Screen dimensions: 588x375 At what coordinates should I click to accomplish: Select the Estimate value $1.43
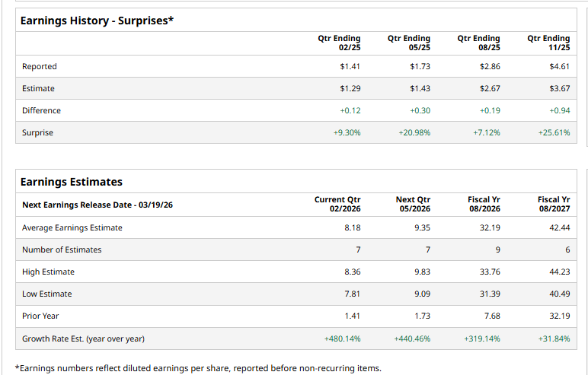tap(420, 88)
